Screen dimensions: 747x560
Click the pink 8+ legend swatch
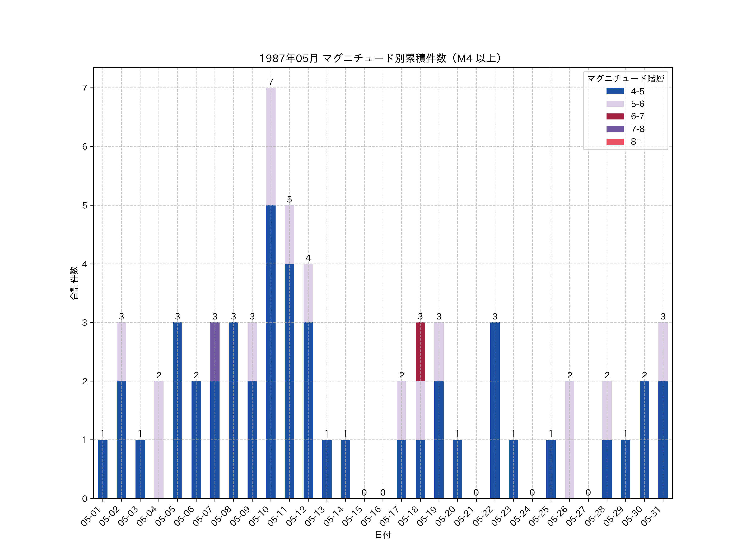click(x=615, y=142)
